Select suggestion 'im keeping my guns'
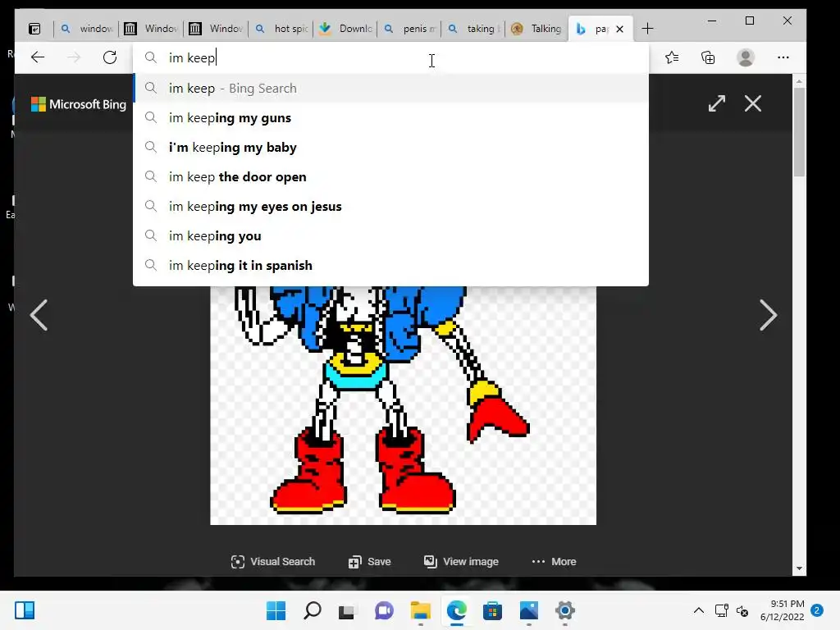 (391, 118)
